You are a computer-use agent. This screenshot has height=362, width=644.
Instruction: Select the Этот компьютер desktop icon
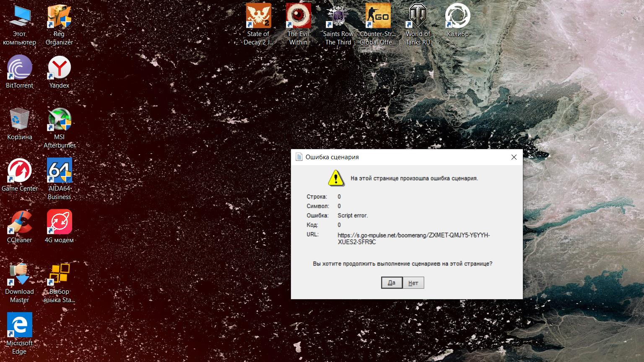(x=19, y=25)
